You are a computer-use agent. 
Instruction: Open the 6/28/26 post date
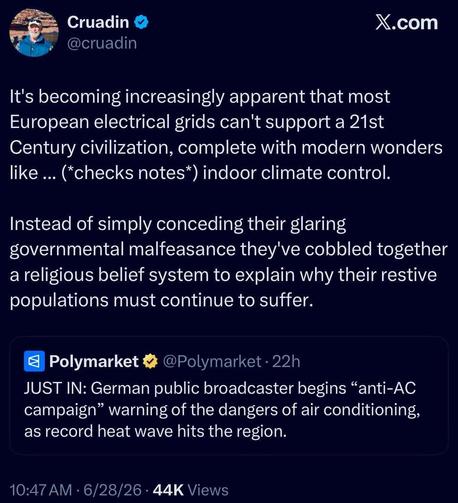coord(113,490)
